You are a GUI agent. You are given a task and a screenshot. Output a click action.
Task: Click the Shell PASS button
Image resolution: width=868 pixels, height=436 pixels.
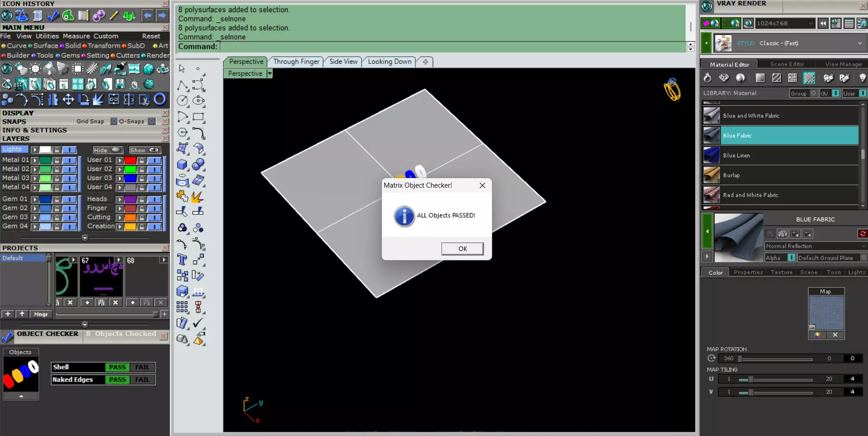point(117,367)
